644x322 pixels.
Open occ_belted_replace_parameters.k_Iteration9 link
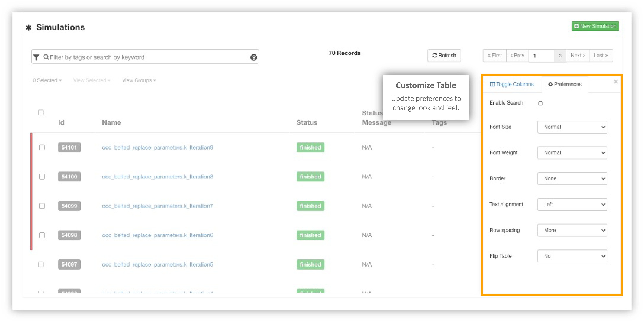pyautogui.click(x=158, y=147)
